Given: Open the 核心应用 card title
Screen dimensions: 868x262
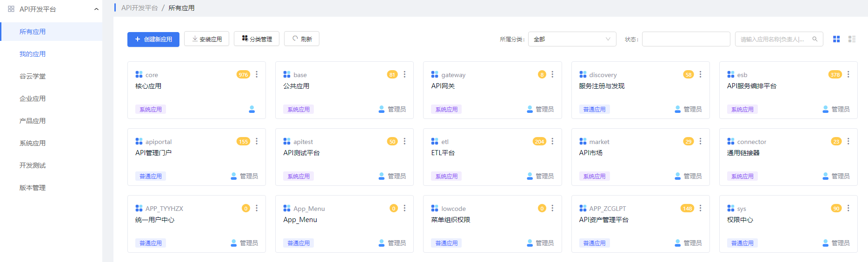Looking at the screenshot, I should [148, 86].
